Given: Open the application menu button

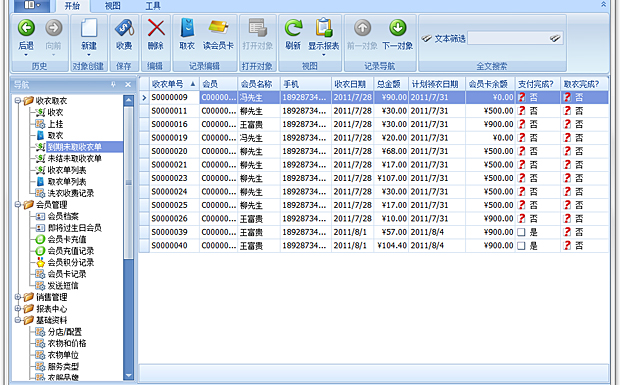Looking at the screenshot, I should click(x=32, y=5).
